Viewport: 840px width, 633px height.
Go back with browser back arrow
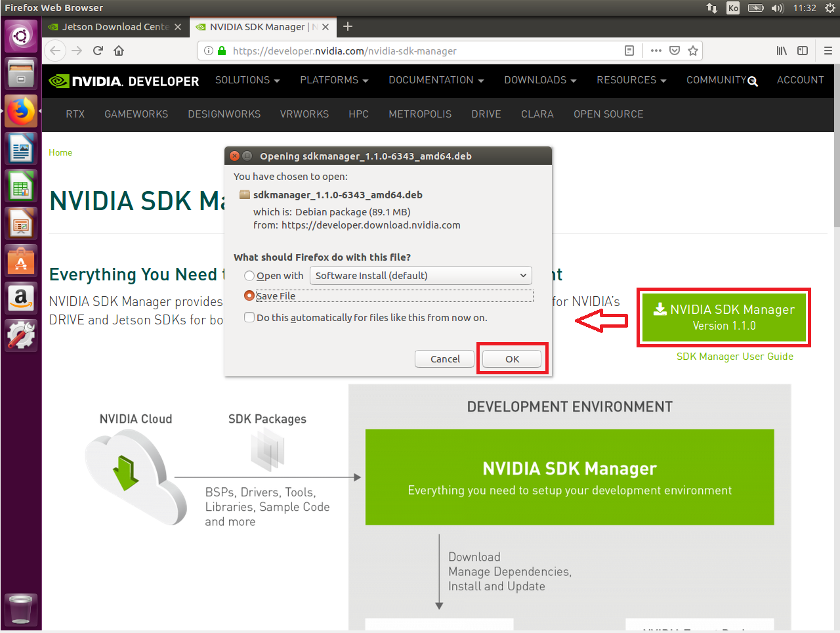tap(55, 51)
